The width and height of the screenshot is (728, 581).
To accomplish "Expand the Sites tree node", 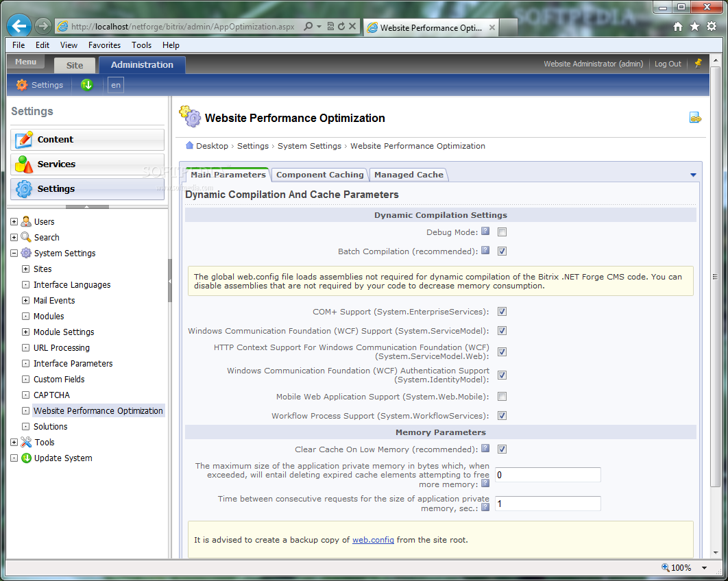I will 25,269.
